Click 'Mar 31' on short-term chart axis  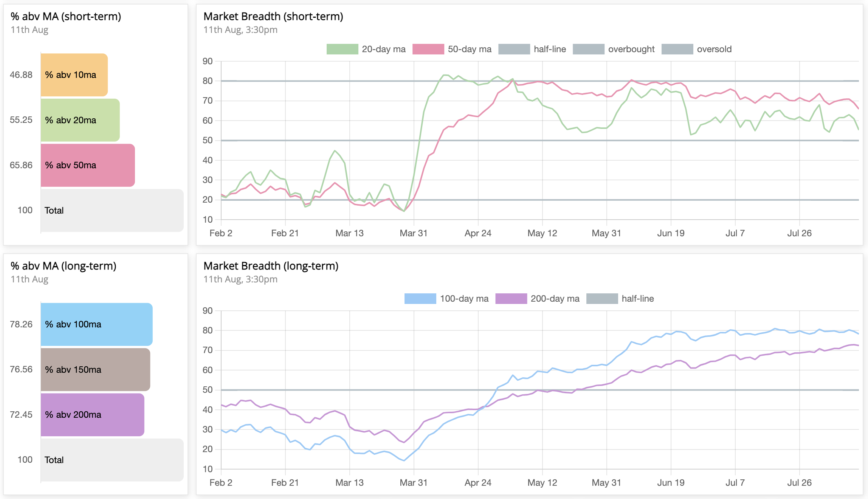click(414, 233)
